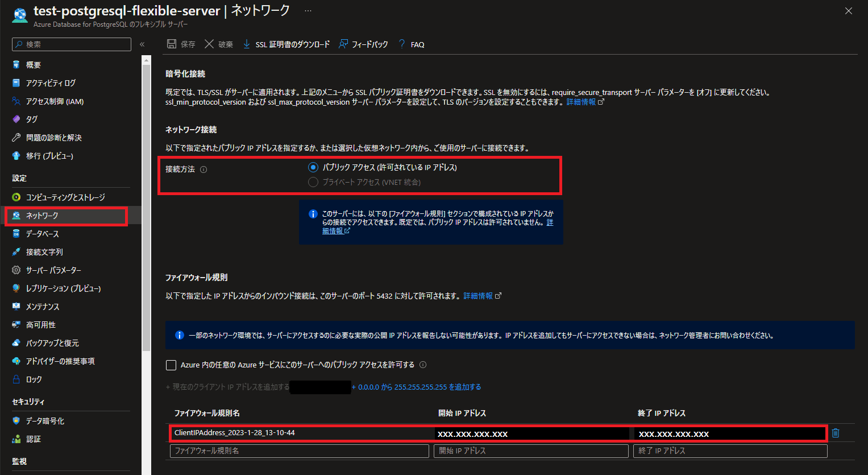Viewport: 868px width, 475px height.
Task: Click SSL 証明書のダウンロード button
Action: click(x=286, y=44)
